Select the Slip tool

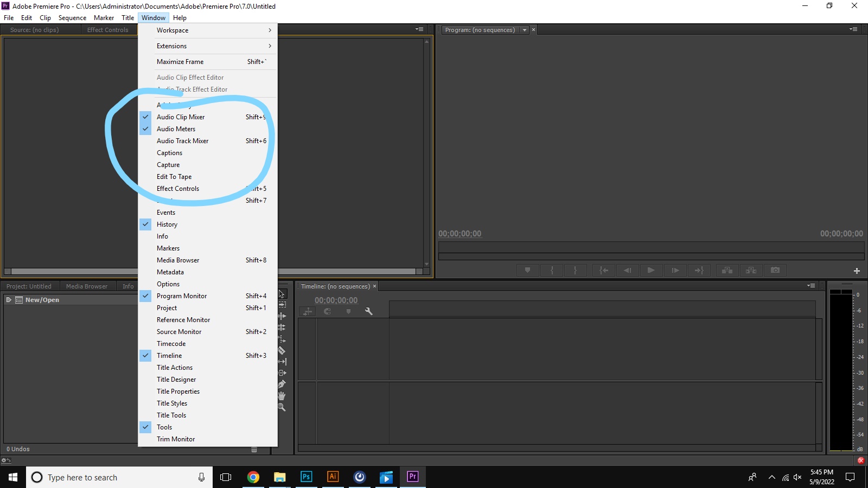(282, 362)
